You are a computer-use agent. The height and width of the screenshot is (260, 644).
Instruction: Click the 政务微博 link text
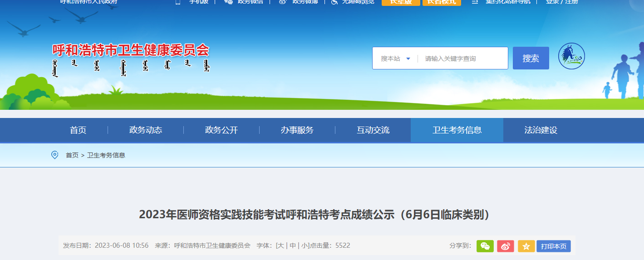[x=305, y=2]
